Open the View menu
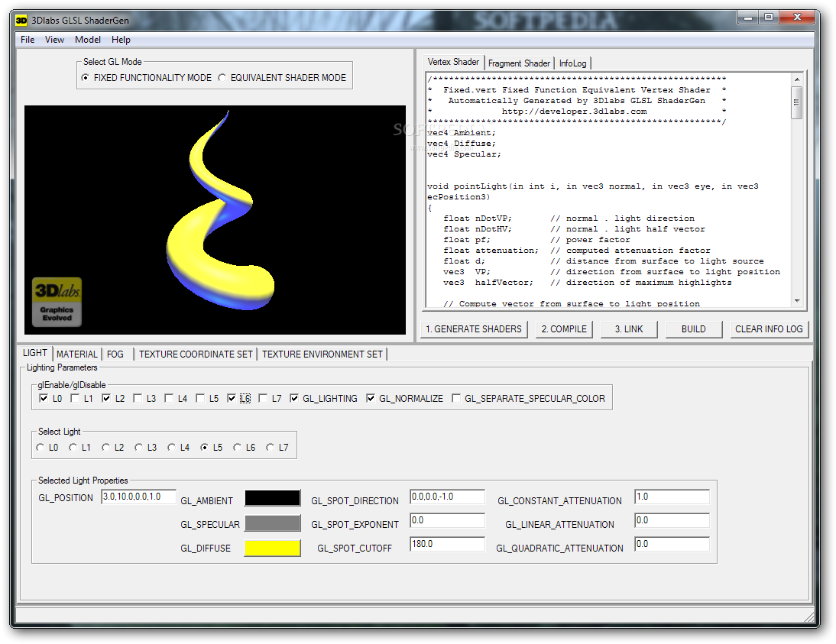This screenshot has height=644, width=836. (x=54, y=40)
